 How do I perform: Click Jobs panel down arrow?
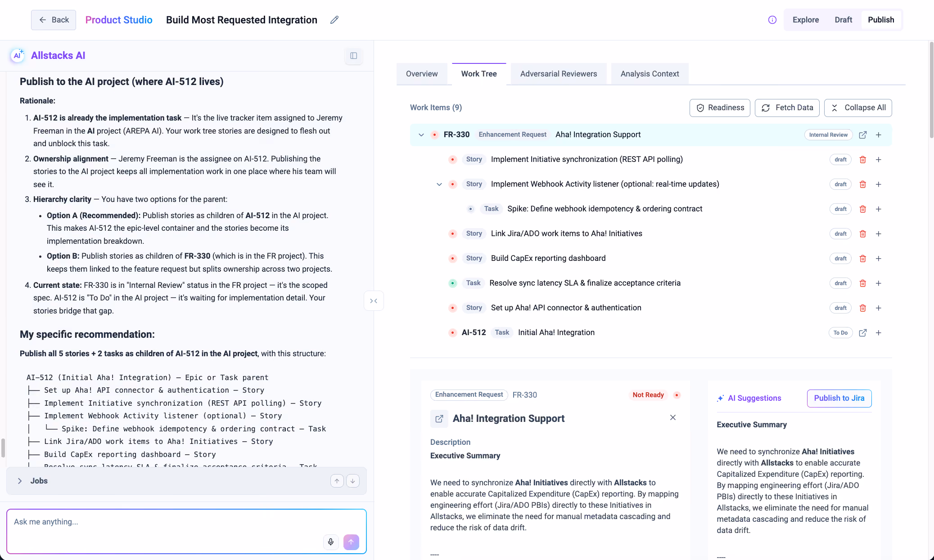tap(353, 481)
